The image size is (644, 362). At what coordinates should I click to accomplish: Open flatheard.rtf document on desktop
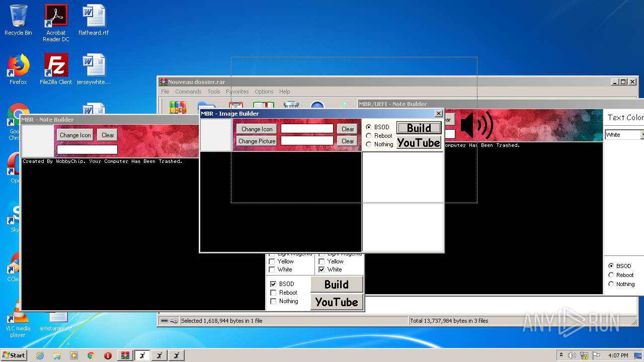94,20
